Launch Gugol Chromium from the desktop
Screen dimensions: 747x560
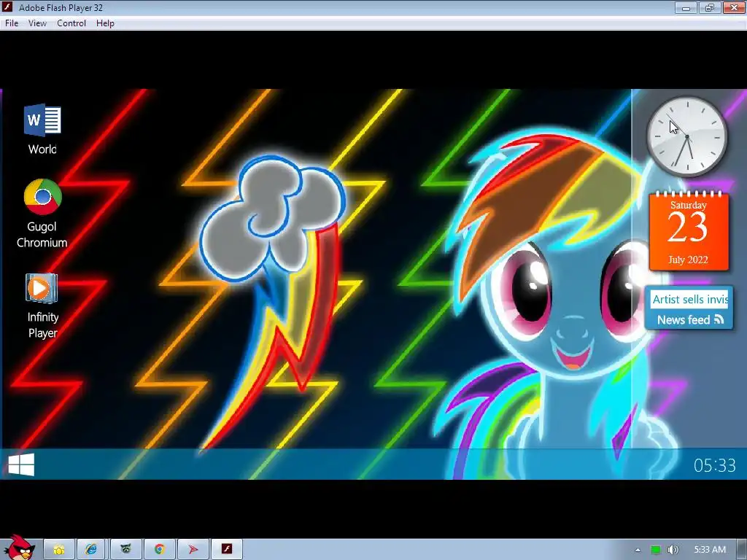(42, 214)
